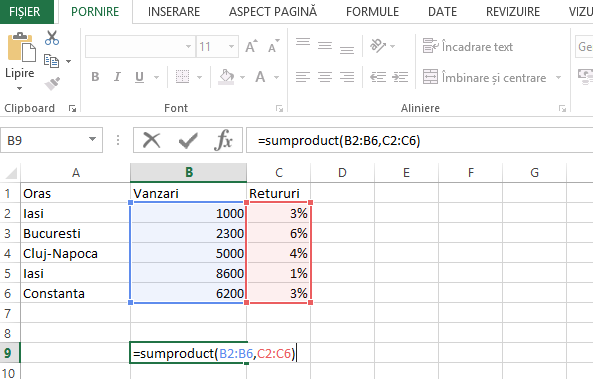This screenshot has height=379, width=593.
Task: Select the Format Painter brush icon
Action: [52, 84]
